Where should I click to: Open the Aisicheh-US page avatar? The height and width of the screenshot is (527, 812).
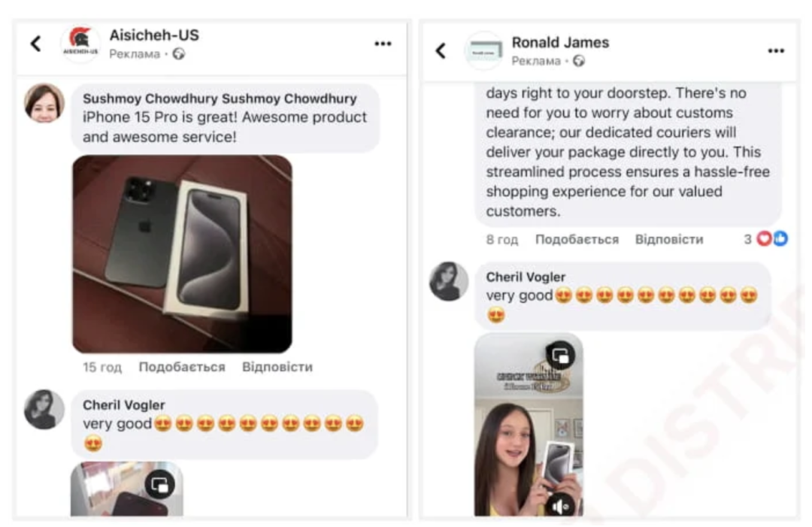click(80, 44)
